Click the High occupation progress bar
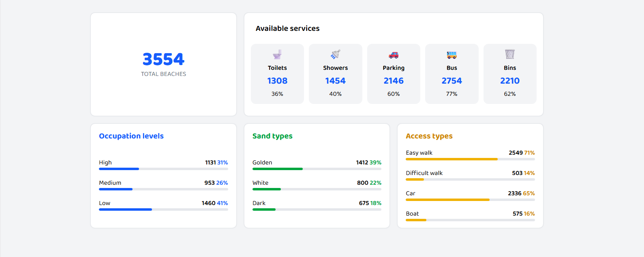Image resolution: width=644 pixels, height=257 pixels. tap(163, 169)
